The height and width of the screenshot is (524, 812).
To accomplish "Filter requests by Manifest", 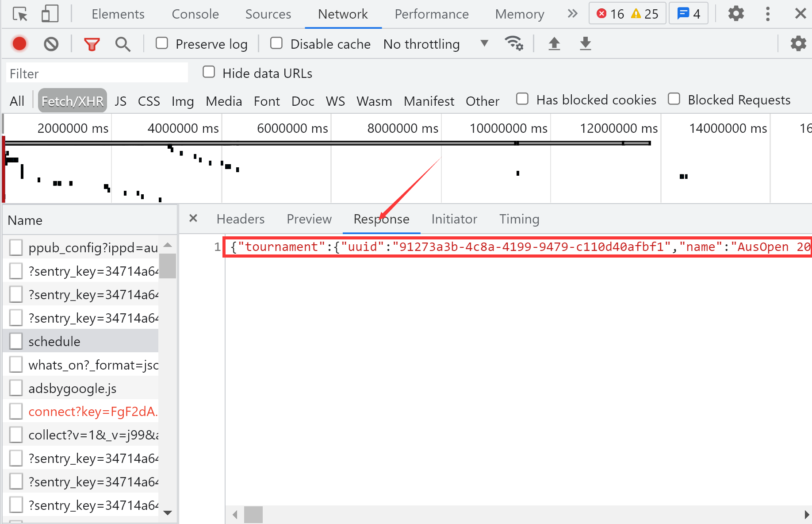I will pyautogui.click(x=429, y=101).
